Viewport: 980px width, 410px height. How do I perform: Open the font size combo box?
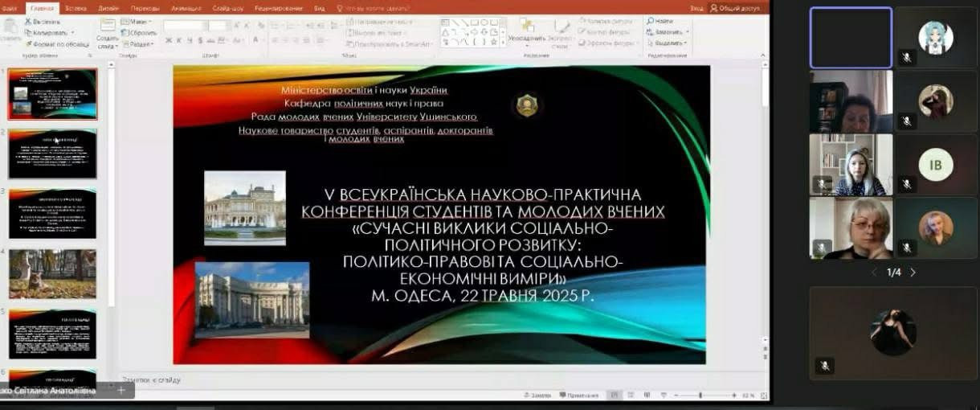(x=219, y=26)
